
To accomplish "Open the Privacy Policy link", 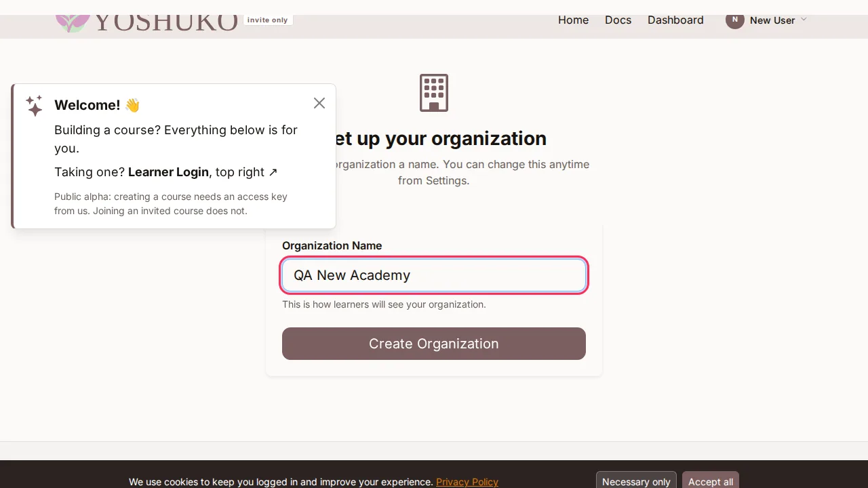I will click(467, 482).
